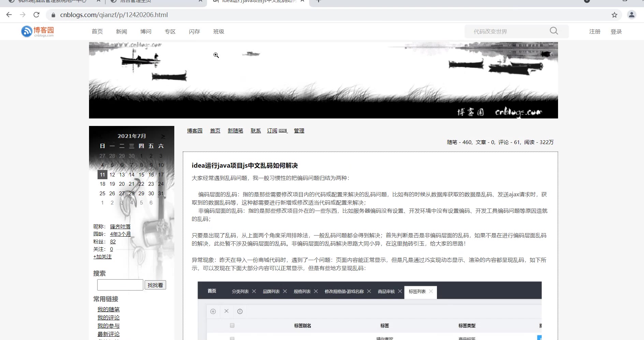This screenshot has width=644, height=340.
Task: Open the blog 首页 link
Action: (x=215, y=130)
